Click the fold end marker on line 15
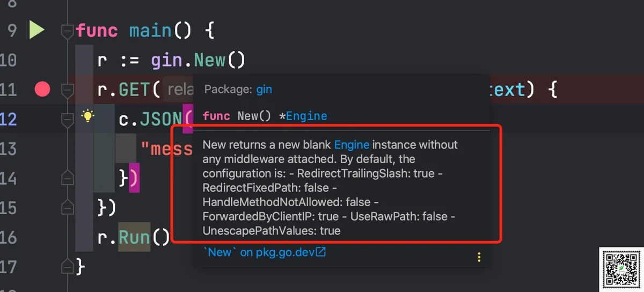The height and width of the screenshot is (292, 644). point(67,207)
